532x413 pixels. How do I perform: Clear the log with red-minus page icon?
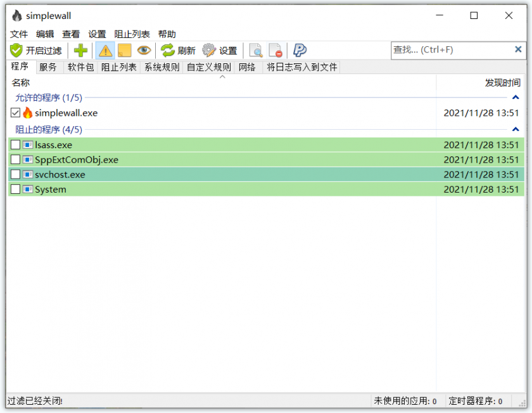coord(275,51)
